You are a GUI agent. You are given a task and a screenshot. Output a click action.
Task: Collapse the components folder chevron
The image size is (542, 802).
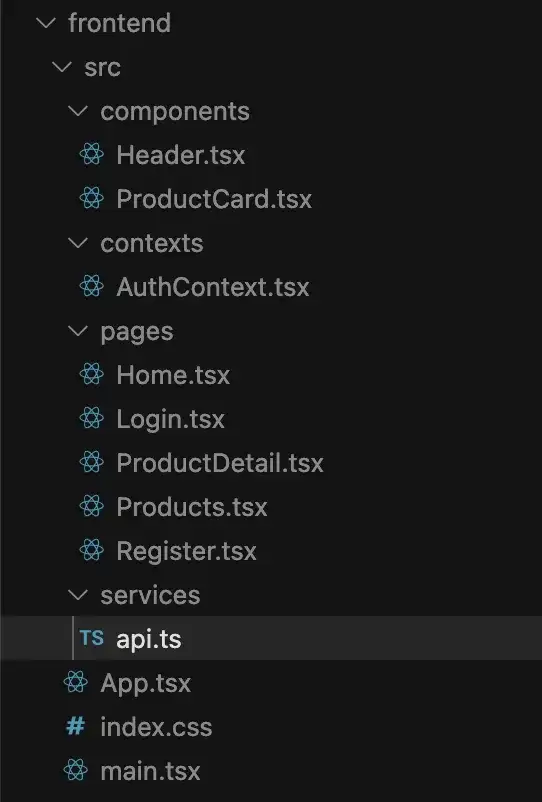coord(78,111)
